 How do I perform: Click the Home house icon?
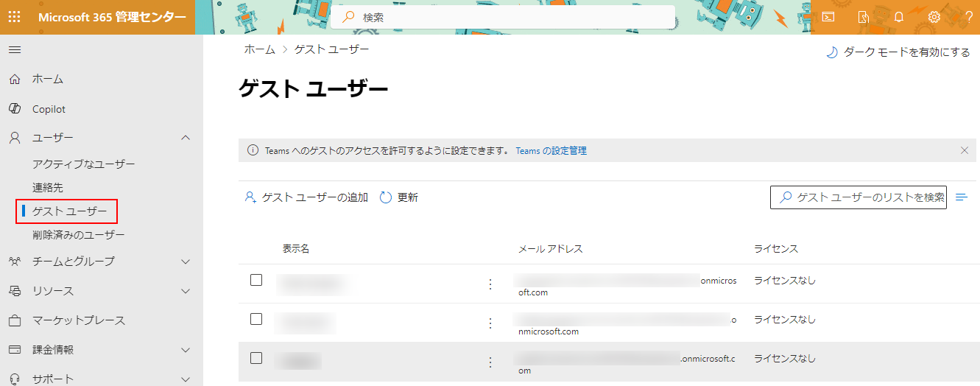tap(15, 79)
